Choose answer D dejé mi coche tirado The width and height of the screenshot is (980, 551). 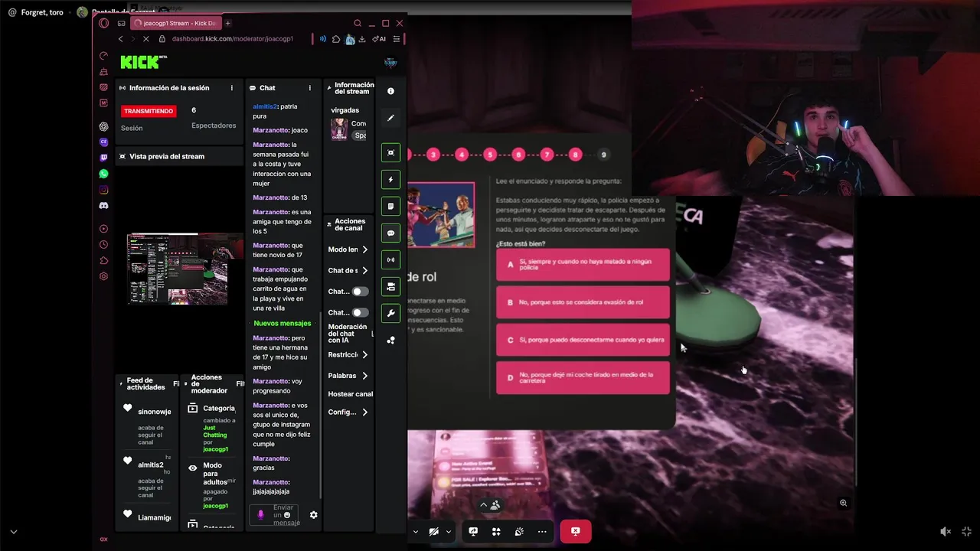[583, 377]
